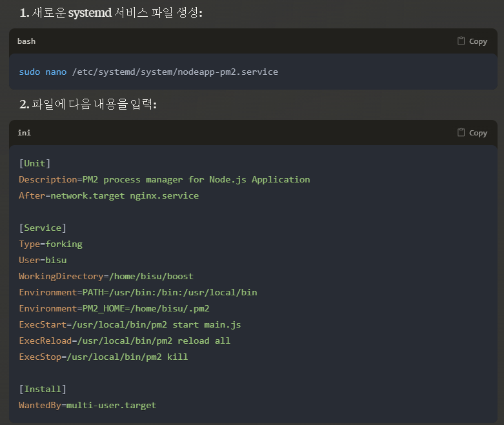
Task: Click the ExecStop pm2 kill line
Action: click(103, 357)
